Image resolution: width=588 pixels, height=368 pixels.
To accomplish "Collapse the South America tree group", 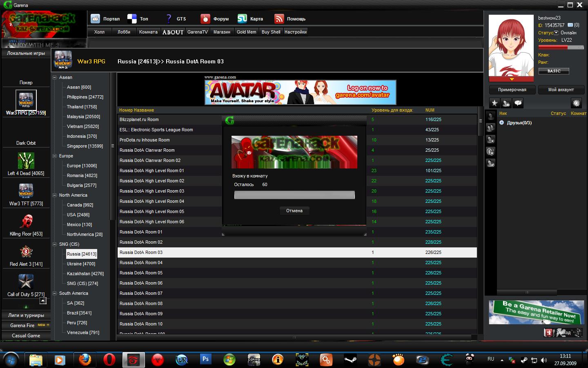I will pos(55,293).
